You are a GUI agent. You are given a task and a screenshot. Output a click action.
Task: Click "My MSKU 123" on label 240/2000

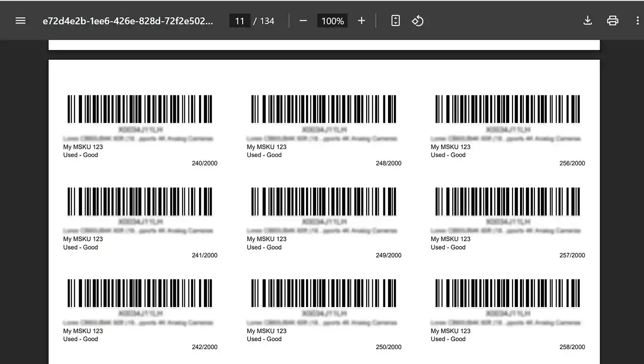click(83, 147)
